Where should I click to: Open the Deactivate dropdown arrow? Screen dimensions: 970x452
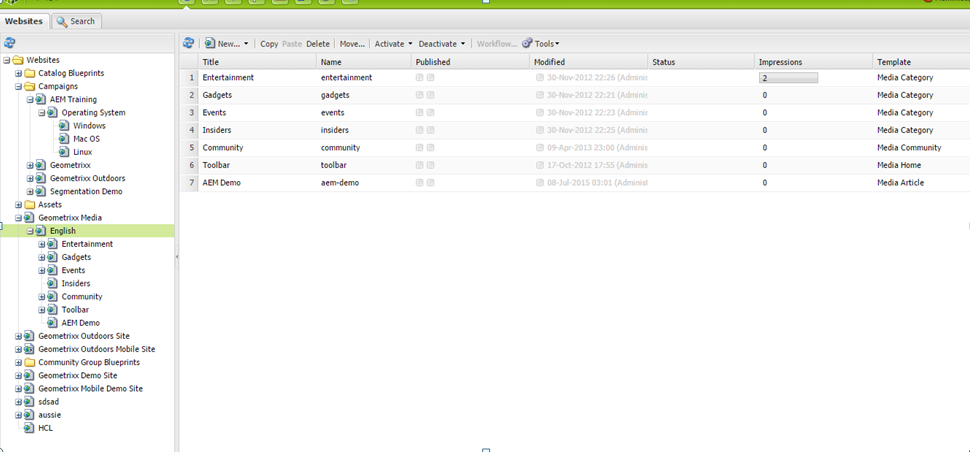[x=462, y=44]
